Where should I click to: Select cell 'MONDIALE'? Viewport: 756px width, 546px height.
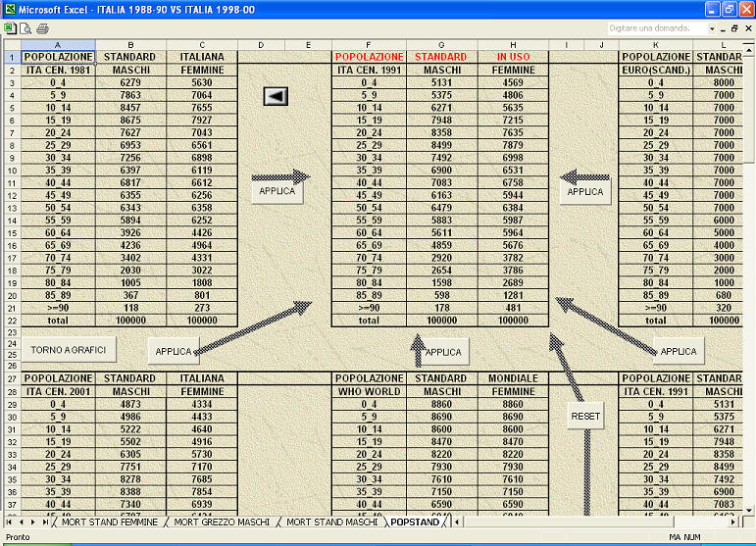[x=513, y=378]
